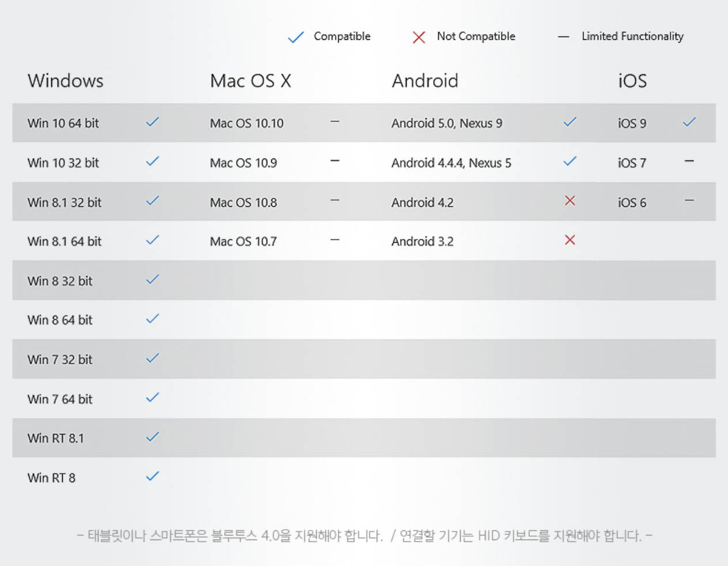Select the Win 10 32 bit row label
This screenshot has height=566, width=728.
tap(63, 163)
